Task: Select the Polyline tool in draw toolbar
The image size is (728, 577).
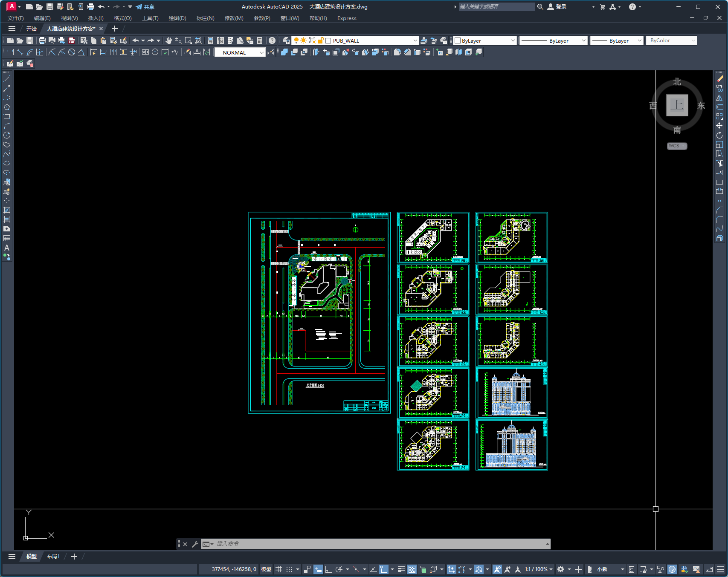Action: (7, 98)
